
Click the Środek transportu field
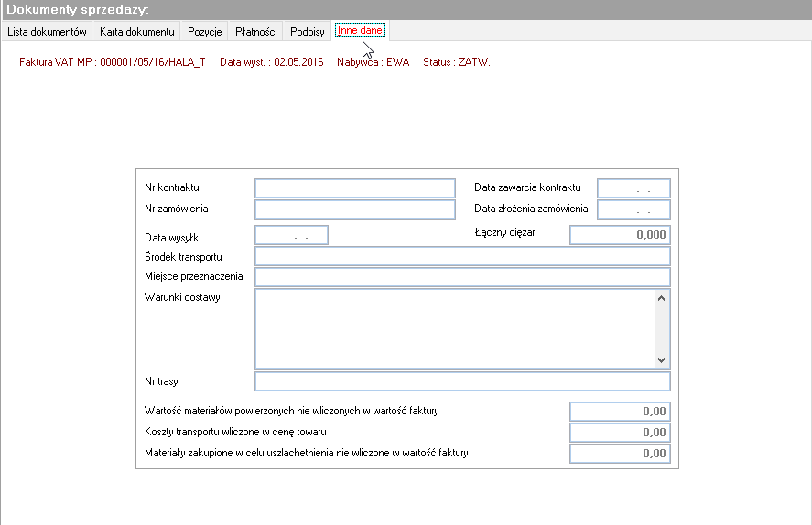click(462, 256)
